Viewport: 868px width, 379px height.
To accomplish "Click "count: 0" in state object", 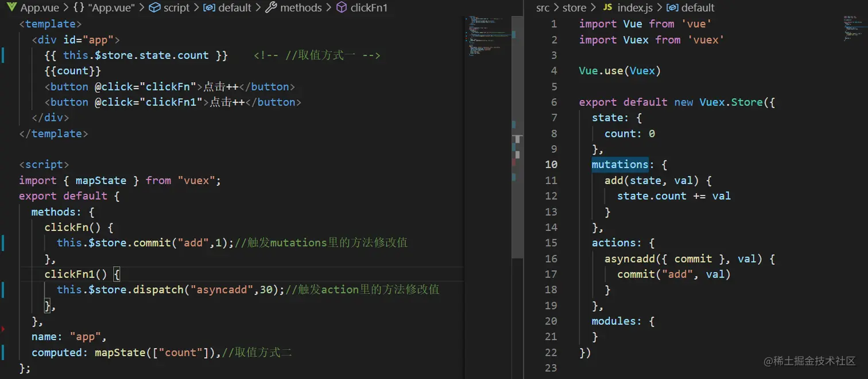I will pos(630,133).
